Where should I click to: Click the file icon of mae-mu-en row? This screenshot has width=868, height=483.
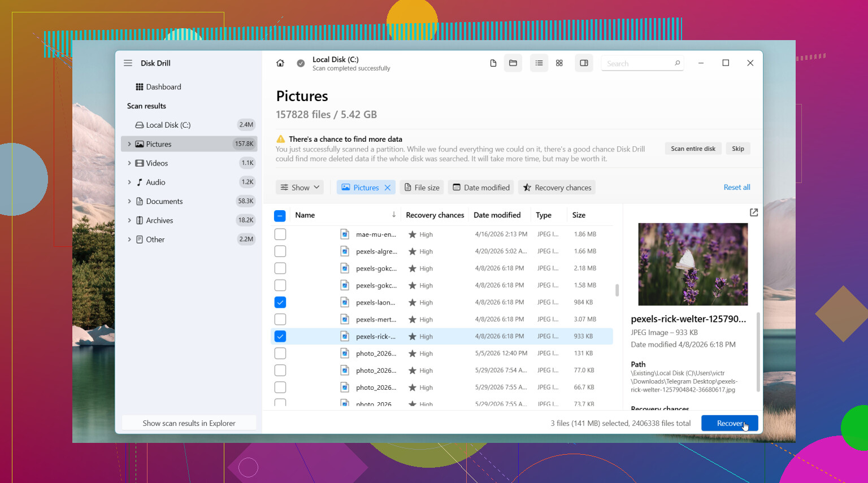(x=345, y=234)
